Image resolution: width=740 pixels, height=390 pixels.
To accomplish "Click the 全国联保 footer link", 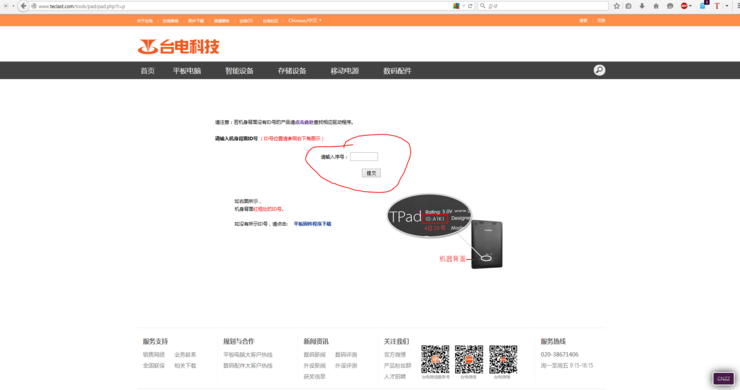I will coord(154,365).
